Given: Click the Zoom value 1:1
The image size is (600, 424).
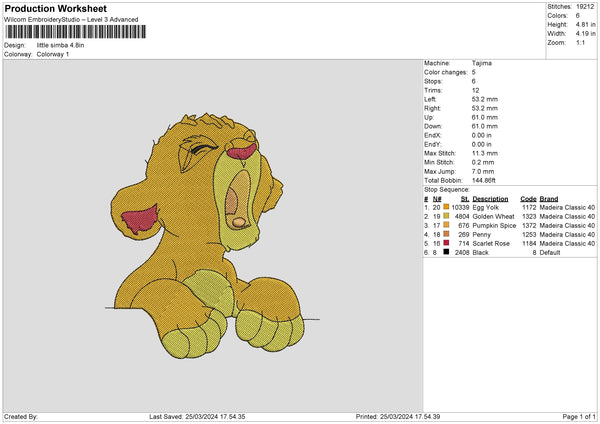Looking at the screenshot, I should [x=580, y=43].
